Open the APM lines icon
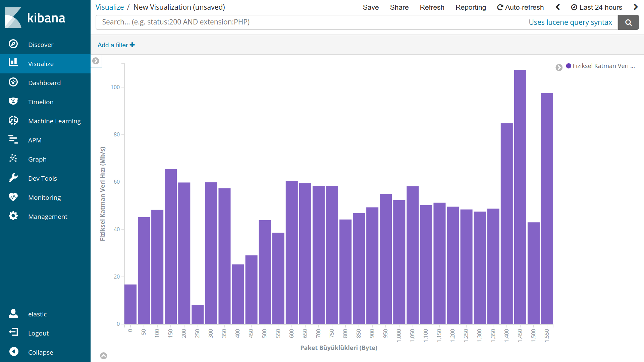This screenshot has height=362, width=644. pyautogui.click(x=13, y=139)
